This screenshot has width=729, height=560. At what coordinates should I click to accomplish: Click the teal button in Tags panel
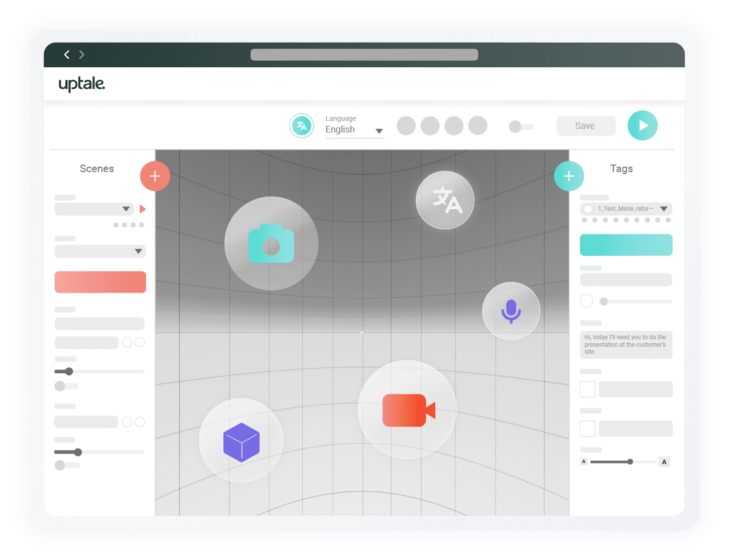626,245
